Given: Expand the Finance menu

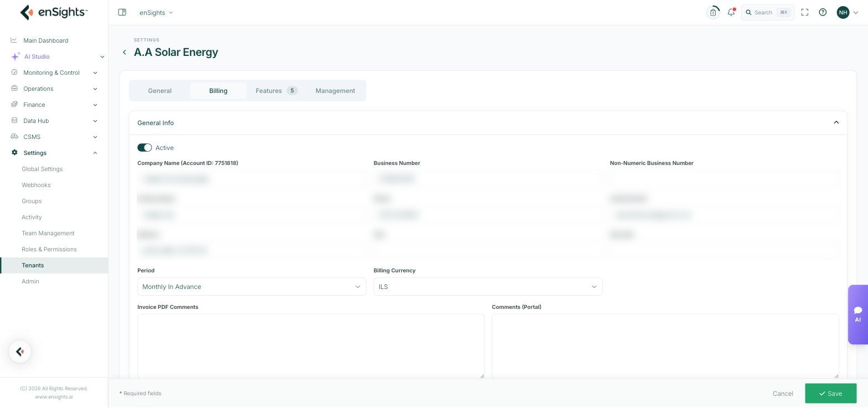Looking at the screenshot, I should click(x=95, y=105).
